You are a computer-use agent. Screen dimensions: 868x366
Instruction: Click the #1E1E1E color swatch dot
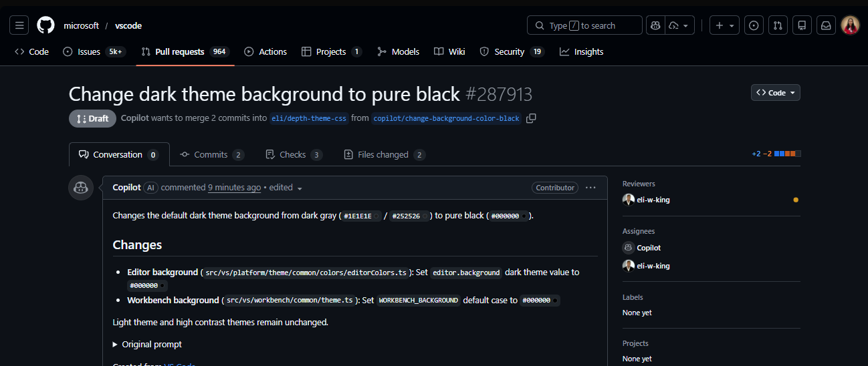coord(376,216)
